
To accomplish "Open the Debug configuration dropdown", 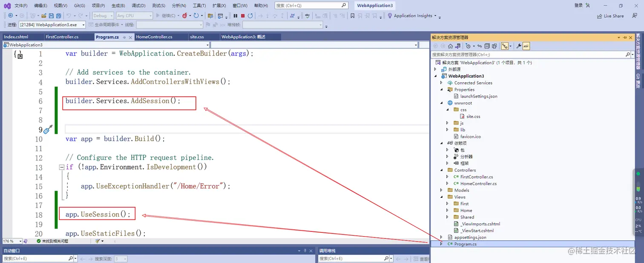I will [x=103, y=16].
